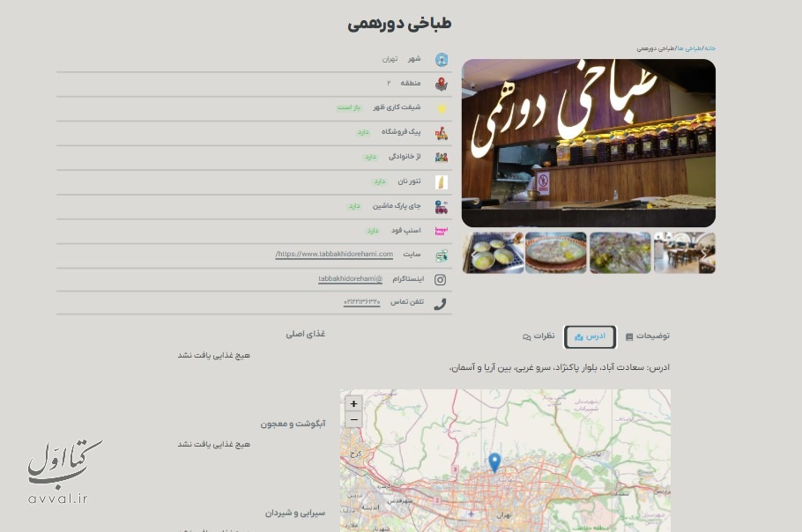Click the 'سیرابی و شیردان' section heading
The height and width of the screenshot is (532, 802).
tap(295, 514)
